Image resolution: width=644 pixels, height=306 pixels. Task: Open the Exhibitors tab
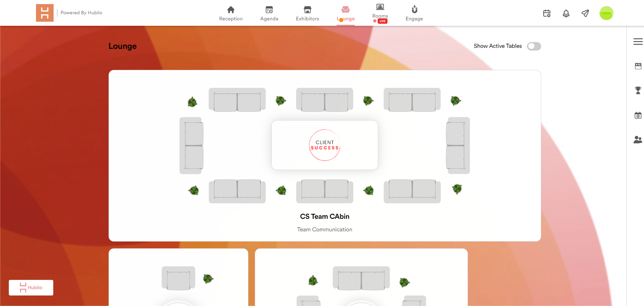(307, 14)
